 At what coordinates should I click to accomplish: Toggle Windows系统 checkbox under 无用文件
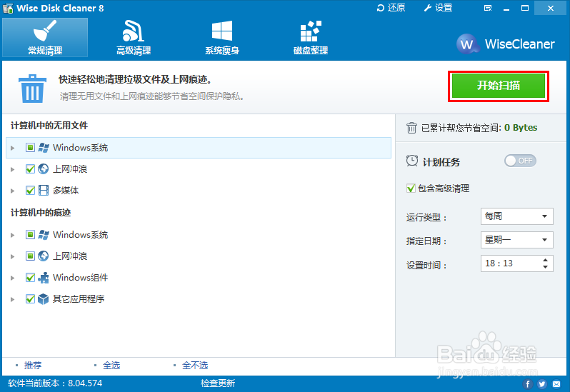30,148
